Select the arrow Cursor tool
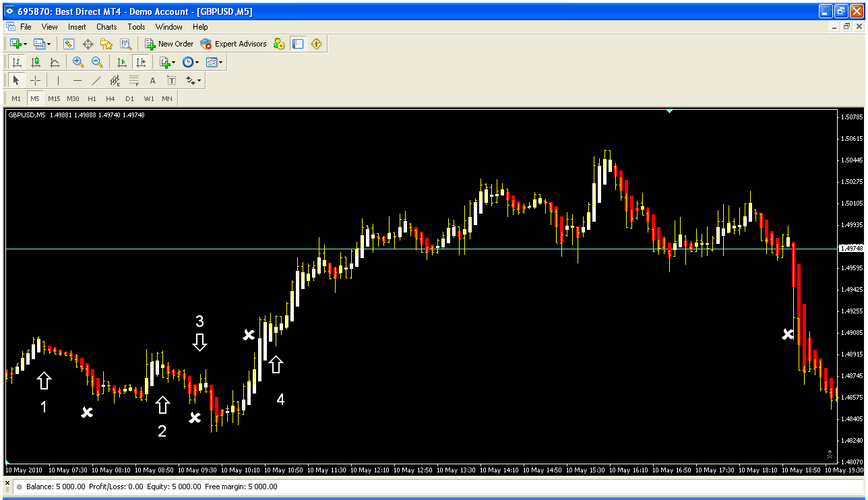 pyautogui.click(x=17, y=81)
